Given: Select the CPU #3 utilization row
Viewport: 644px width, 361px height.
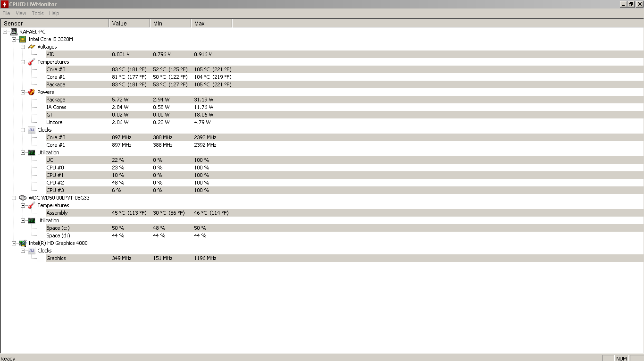Looking at the screenshot, I should pos(344,190).
